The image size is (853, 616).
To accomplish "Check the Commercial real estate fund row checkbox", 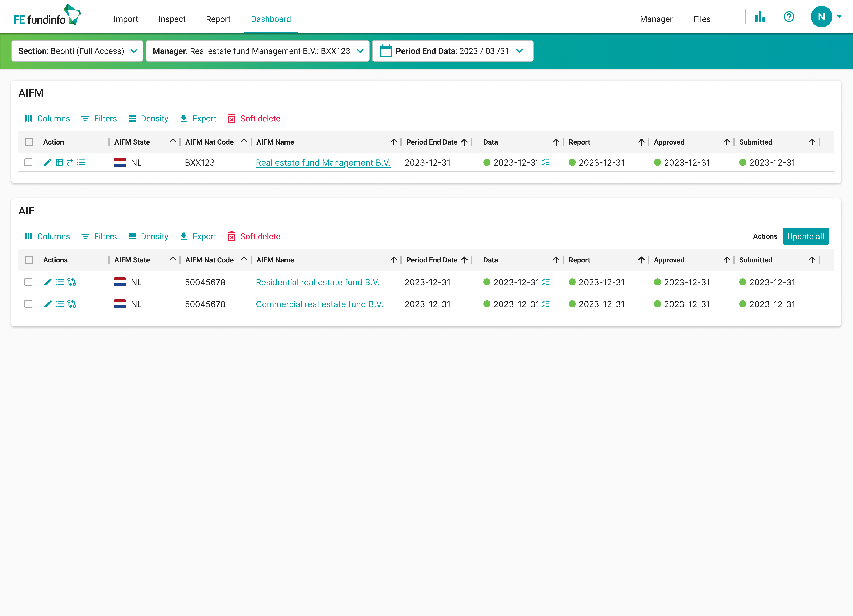I will 29,304.
